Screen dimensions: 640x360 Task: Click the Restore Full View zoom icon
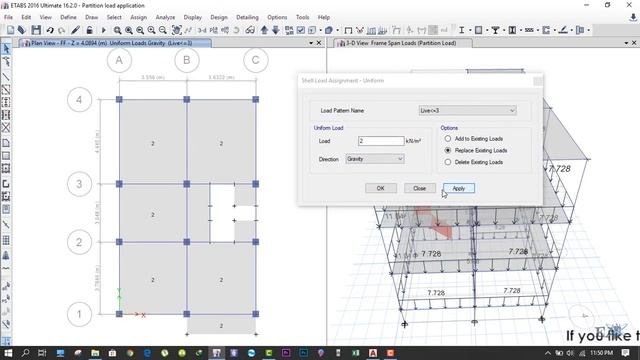pos(129,30)
